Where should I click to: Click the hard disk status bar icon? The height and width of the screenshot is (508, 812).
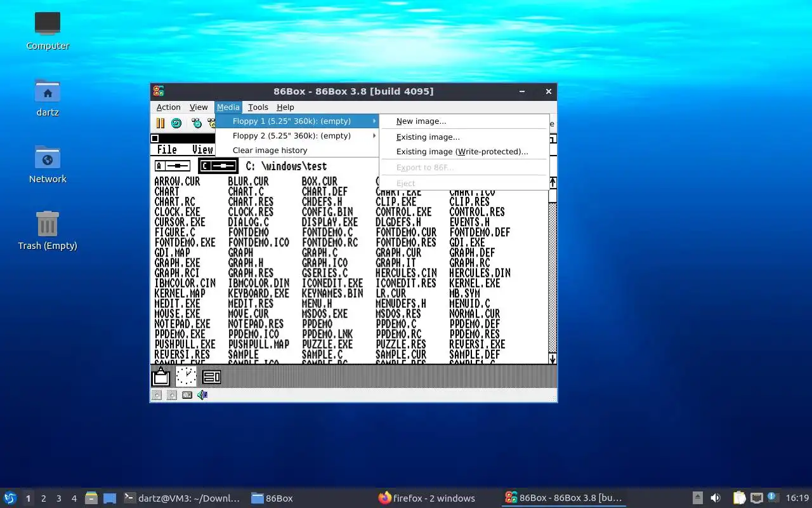[x=187, y=395]
